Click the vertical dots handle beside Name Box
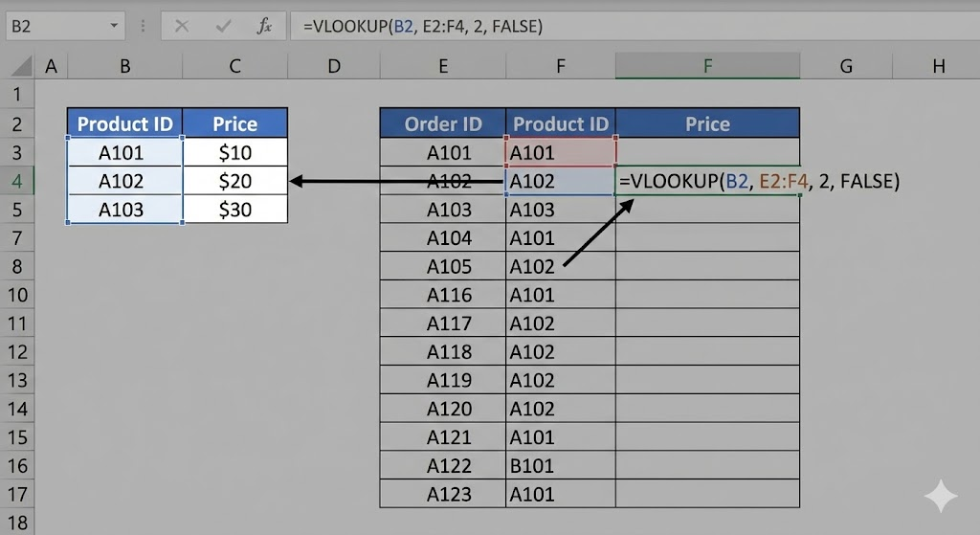 point(145,26)
